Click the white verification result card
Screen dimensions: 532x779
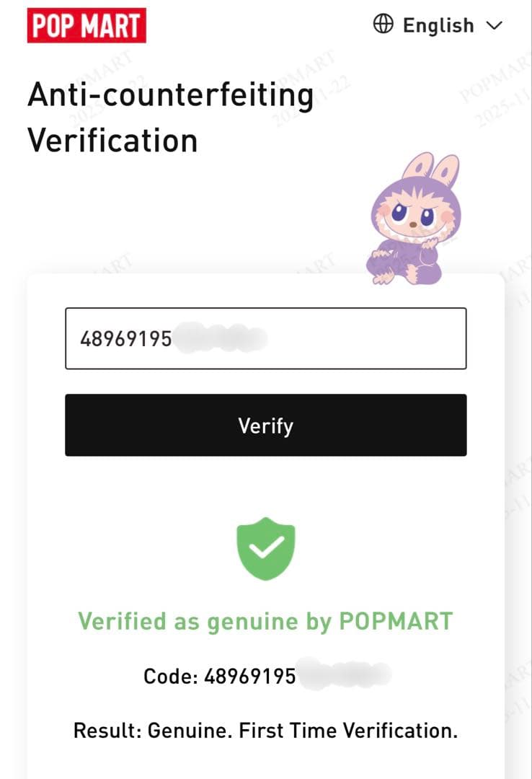click(x=265, y=519)
